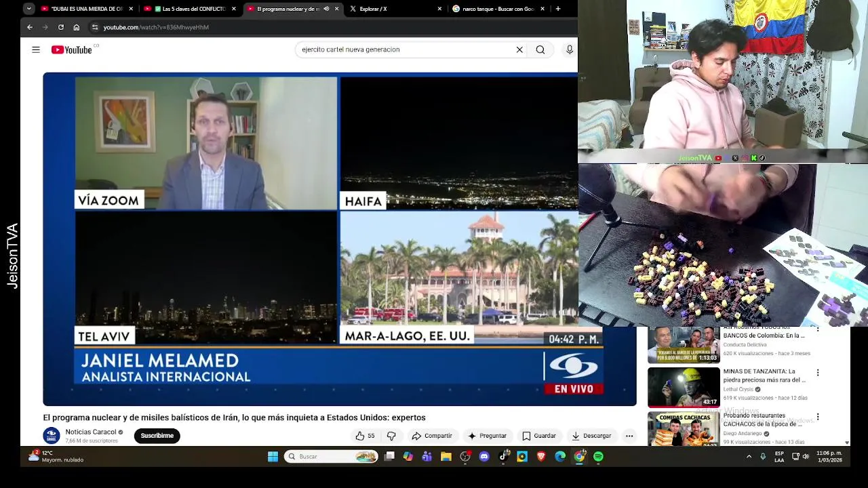
Task: Start voice search with the microphone
Action: [570, 49]
